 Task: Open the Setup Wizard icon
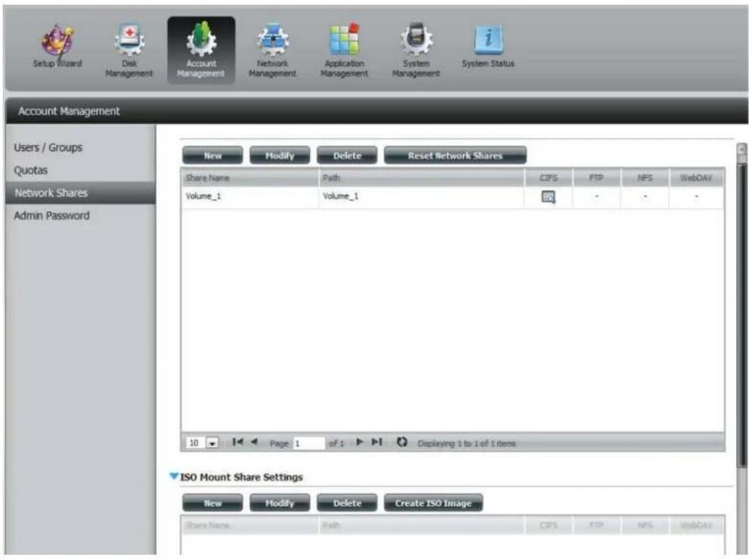pyautogui.click(x=57, y=47)
